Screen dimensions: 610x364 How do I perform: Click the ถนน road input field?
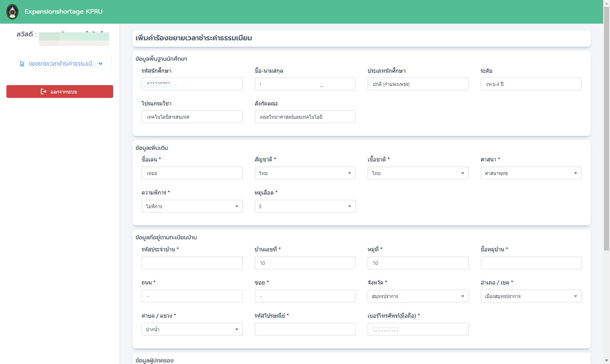[192, 296]
